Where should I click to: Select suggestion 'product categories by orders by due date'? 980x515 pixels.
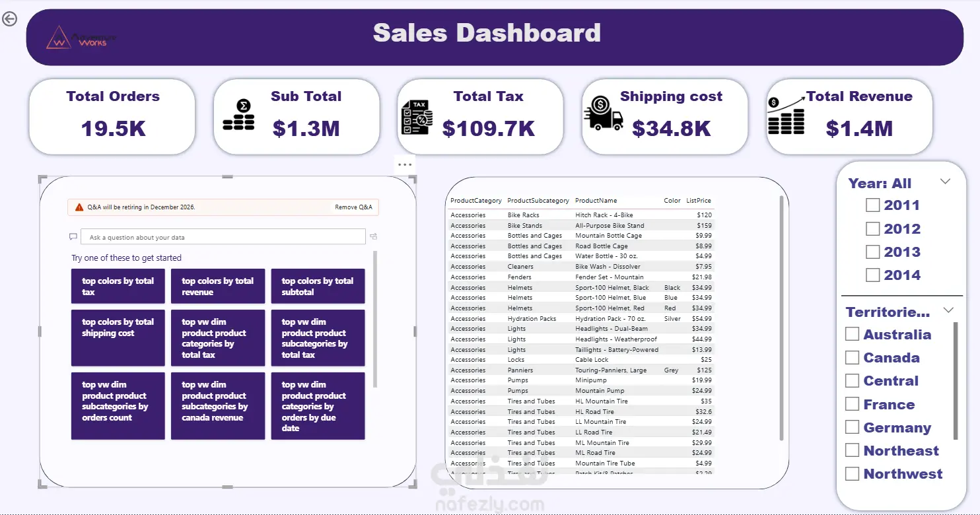(x=318, y=406)
